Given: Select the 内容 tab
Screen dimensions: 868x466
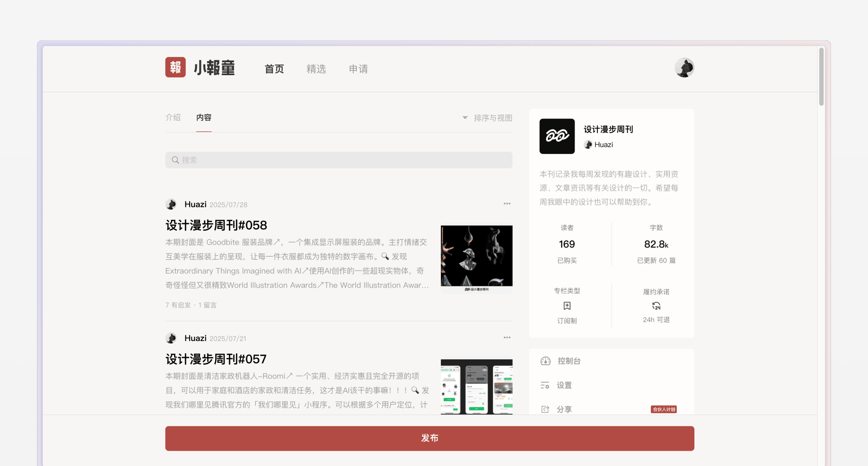Looking at the screenshot, I should click(x=204, y=117).
